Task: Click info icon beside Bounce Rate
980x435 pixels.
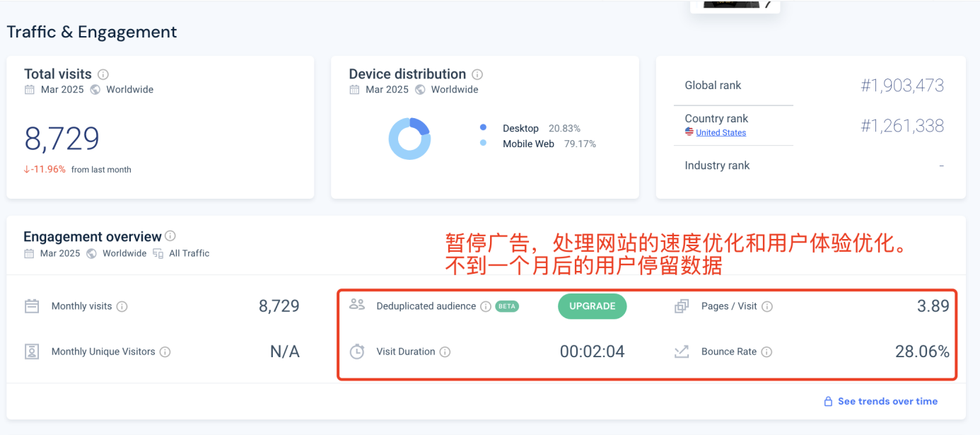Action: pos(766,352)
